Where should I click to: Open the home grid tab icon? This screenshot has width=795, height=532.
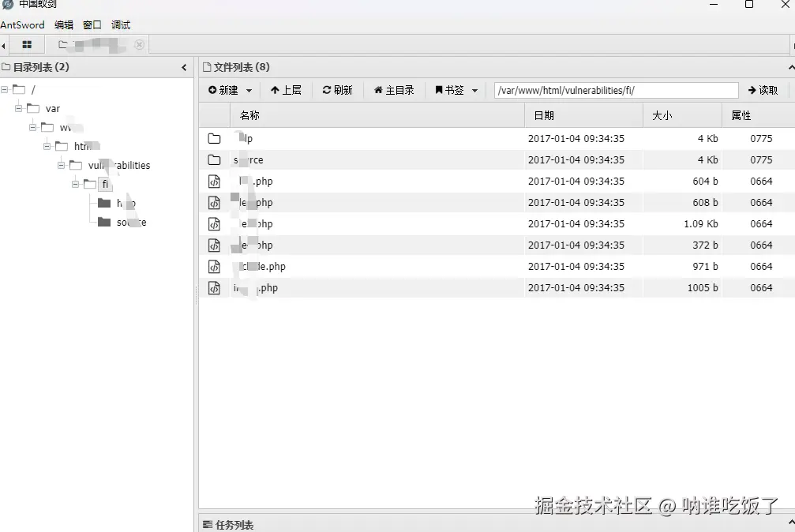point(27,45)
